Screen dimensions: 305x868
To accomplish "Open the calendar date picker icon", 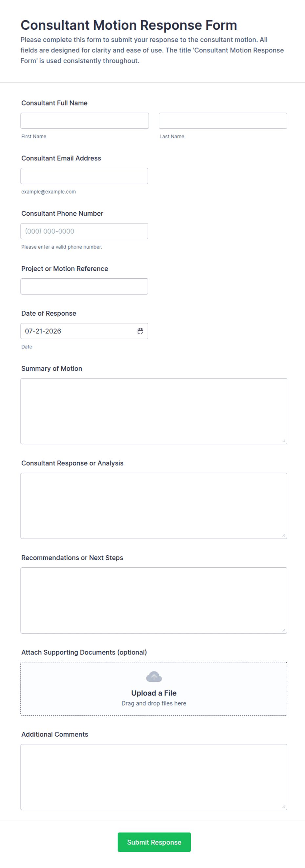I will (140, 331).
